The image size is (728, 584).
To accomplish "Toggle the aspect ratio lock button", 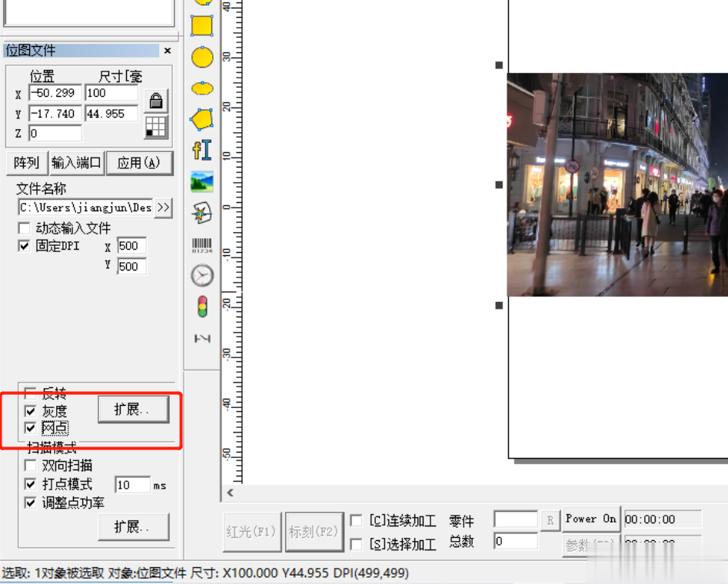I will pos(156,101).
